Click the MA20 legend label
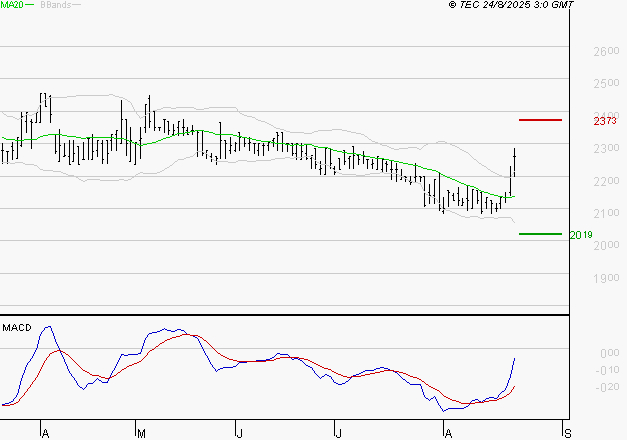The height and width of the screenshot is (440, 627). 11,5
